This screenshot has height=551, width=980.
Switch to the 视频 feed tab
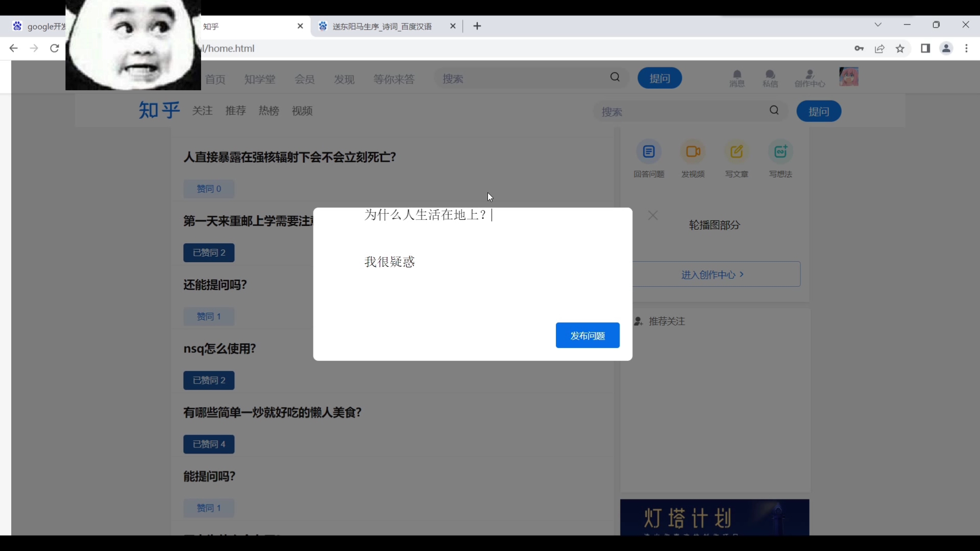[x=302, y=111]
